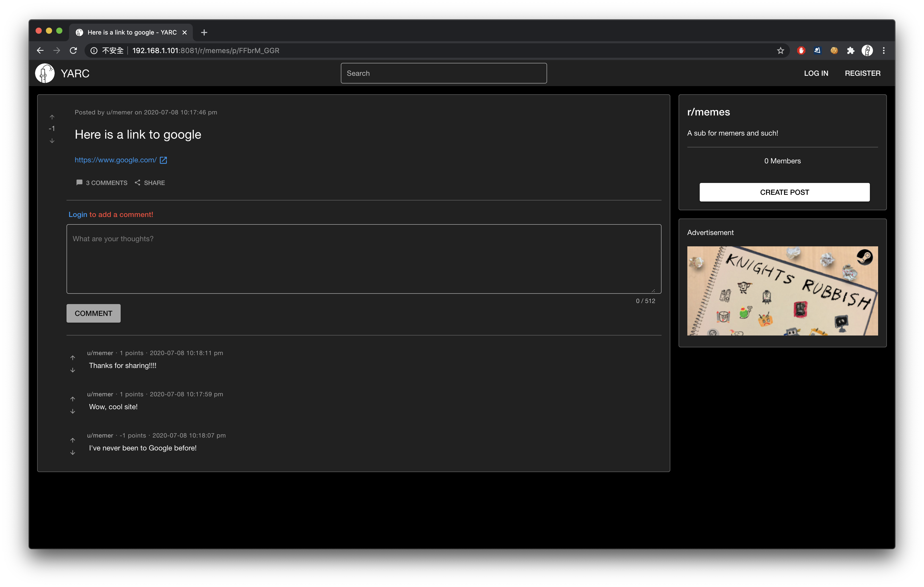Open a new browser tab
This screenshot has height=587, width=924.
204,32
